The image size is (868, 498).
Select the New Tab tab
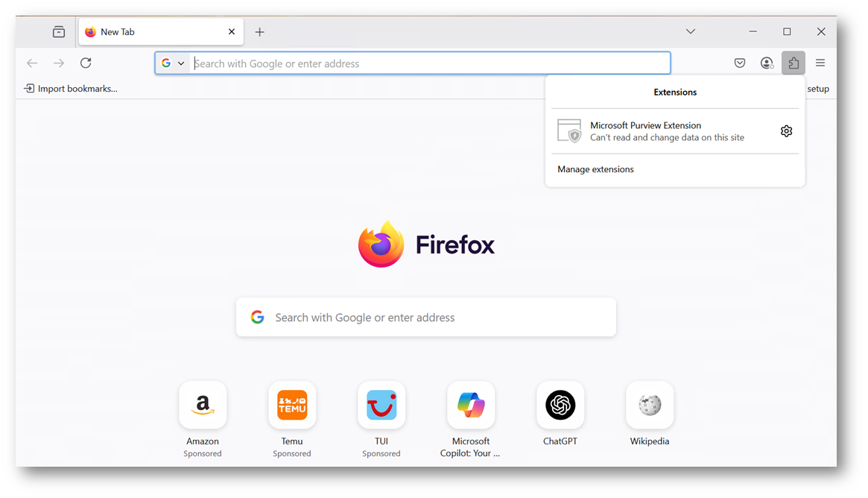pyautogui.click(x=161, y=32)
